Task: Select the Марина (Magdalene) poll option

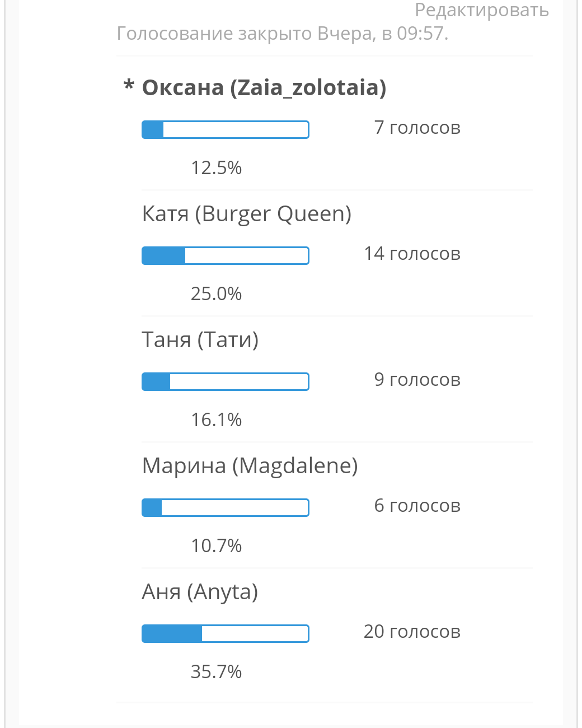Action: (250, 466)
